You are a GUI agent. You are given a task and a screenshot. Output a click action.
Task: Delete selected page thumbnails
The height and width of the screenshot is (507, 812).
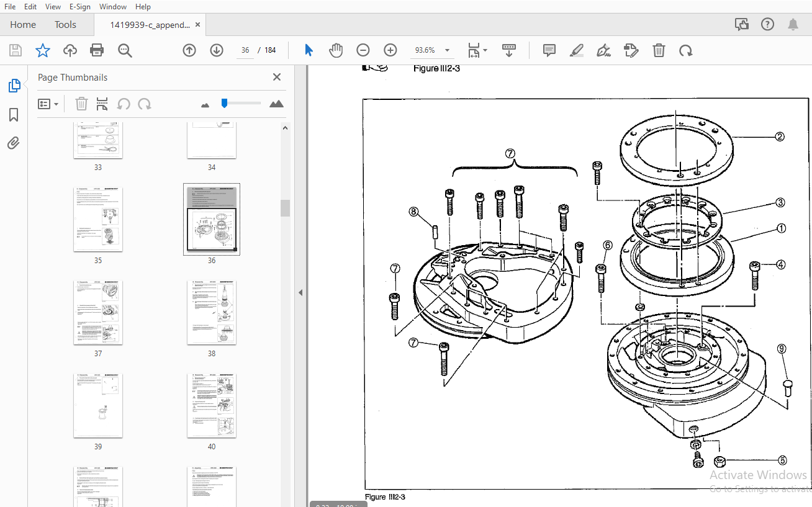pos(81,104)
